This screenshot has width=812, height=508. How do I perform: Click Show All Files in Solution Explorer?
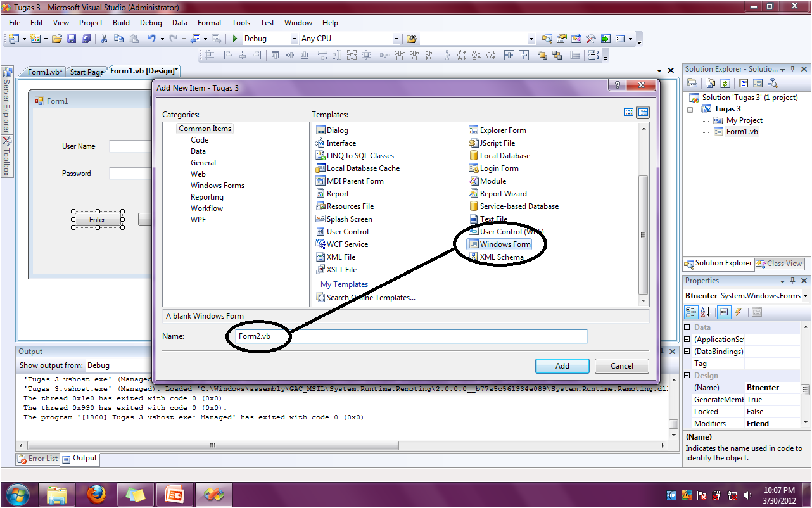point(711,83)
